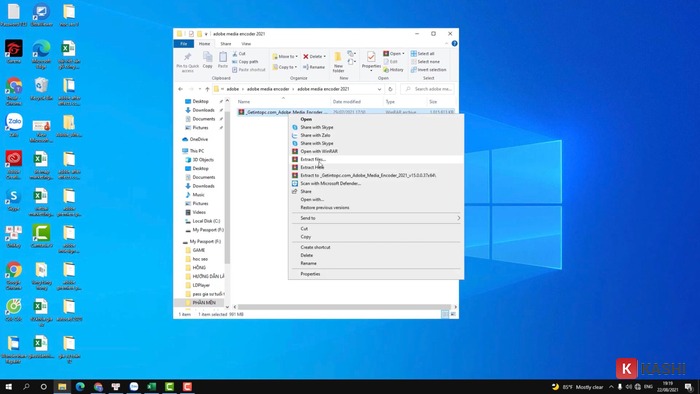Open the File tab of the ribbon
Viewport: 700px width, 394px height.
(183, 44)
